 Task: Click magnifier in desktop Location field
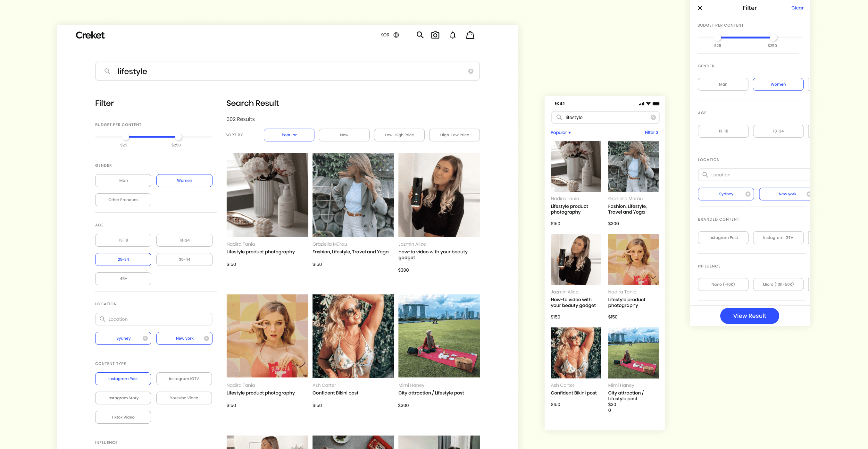(103, 319)
